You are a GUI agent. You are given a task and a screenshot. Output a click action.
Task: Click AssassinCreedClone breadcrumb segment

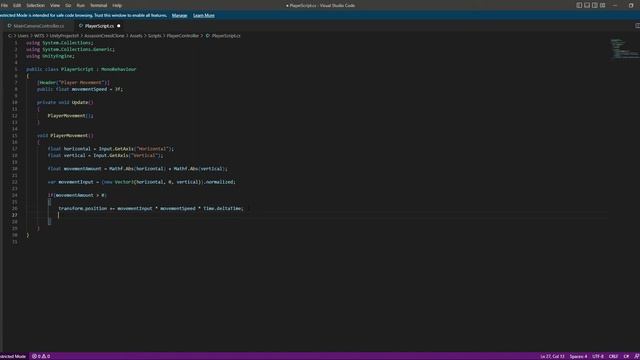pos(104,36)
